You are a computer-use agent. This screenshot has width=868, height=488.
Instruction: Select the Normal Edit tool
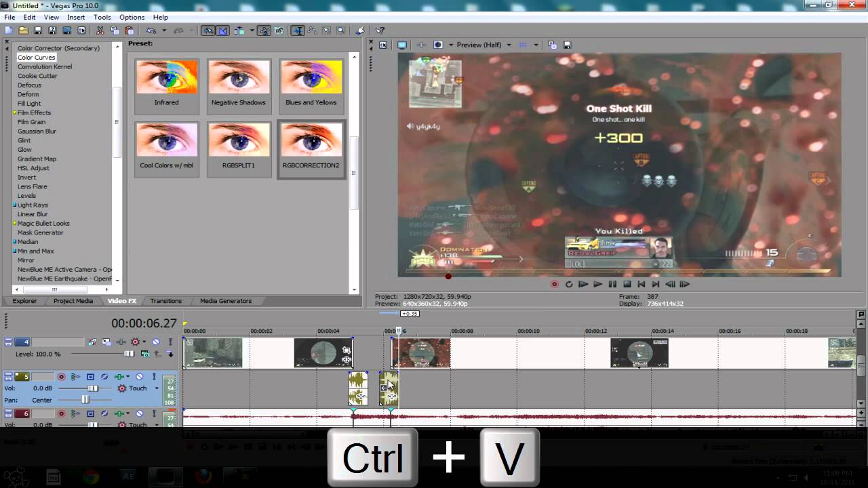[298, 30]
